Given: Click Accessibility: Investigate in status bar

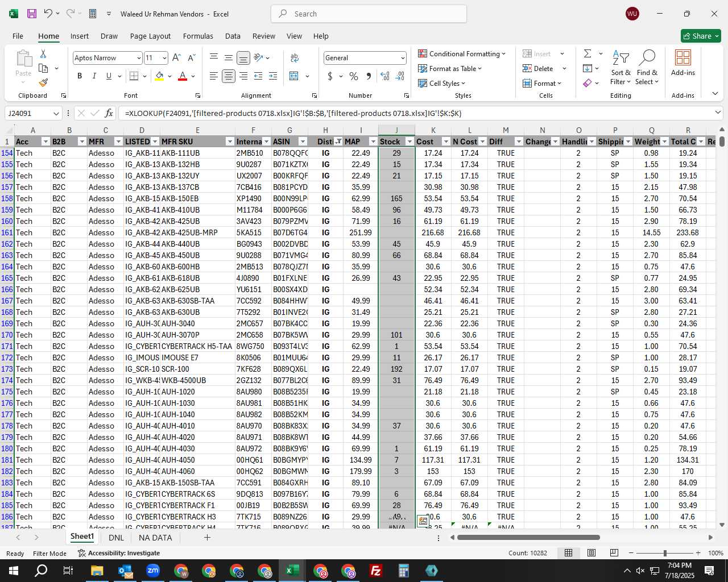Looking at the screenshot, I should pyautogui.click(x=119, y=553).
